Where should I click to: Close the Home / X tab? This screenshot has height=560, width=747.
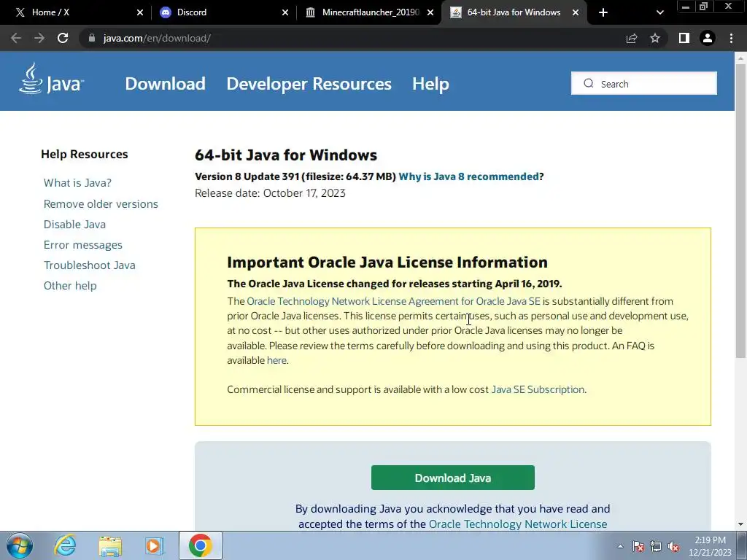click(139, 12)
